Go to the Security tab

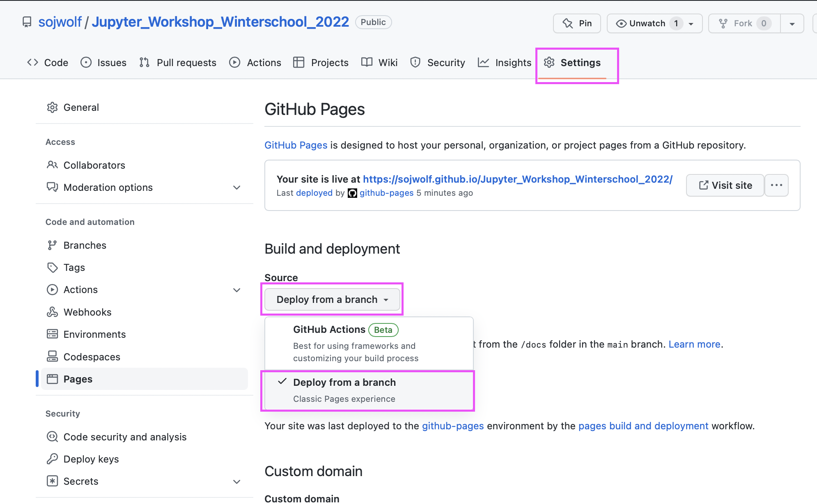[438, 62]
